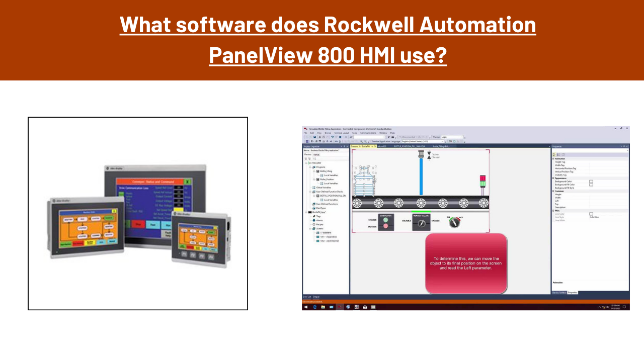This screenshot has height=362, width=644.
Task: Collapse the Screens tree node
Action: (x=310, y=229)
